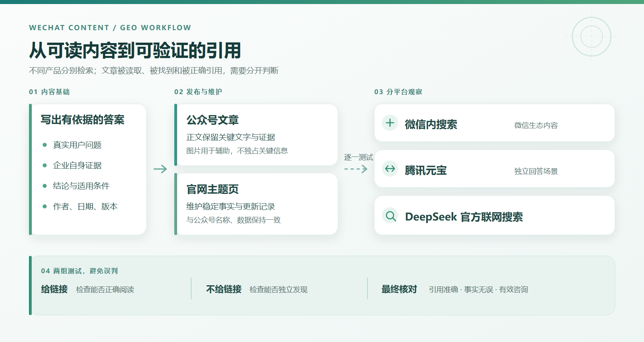Click the bullet item 企业自身证据
Image resolution: width=644 pixels, height=342 pixels.
tap(77, 165)
